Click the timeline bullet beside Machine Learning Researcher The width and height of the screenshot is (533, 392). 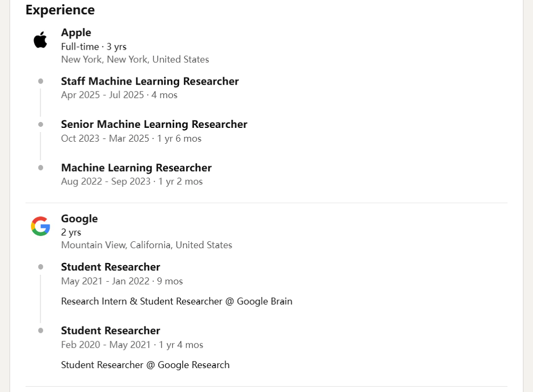41,168
